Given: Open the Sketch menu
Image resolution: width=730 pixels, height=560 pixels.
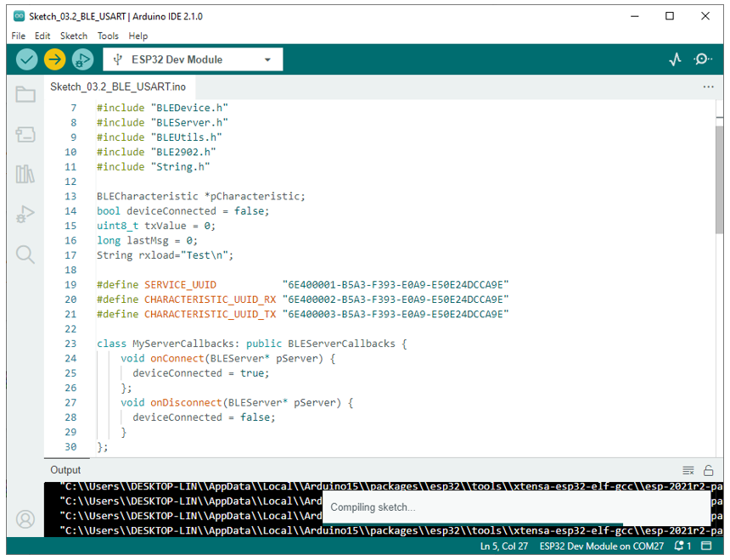Looking at the screenshot, I should (x=74, y=36).
